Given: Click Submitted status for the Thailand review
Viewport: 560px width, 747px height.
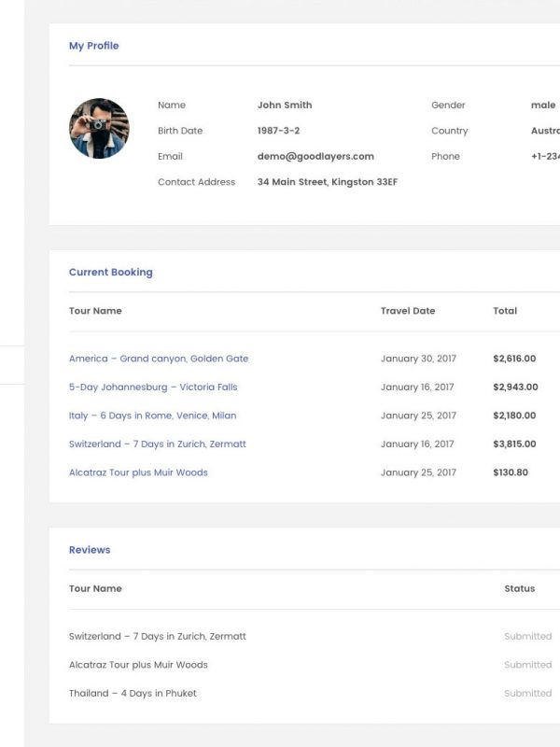Looking at the screenshot, I should pos(528,693).
